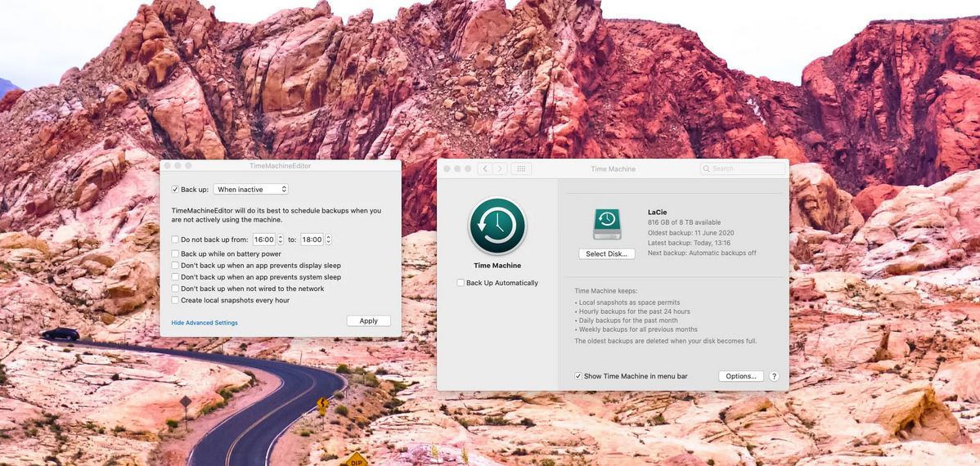
Task: Click the LaCie disk name
Action: (658, 213)
